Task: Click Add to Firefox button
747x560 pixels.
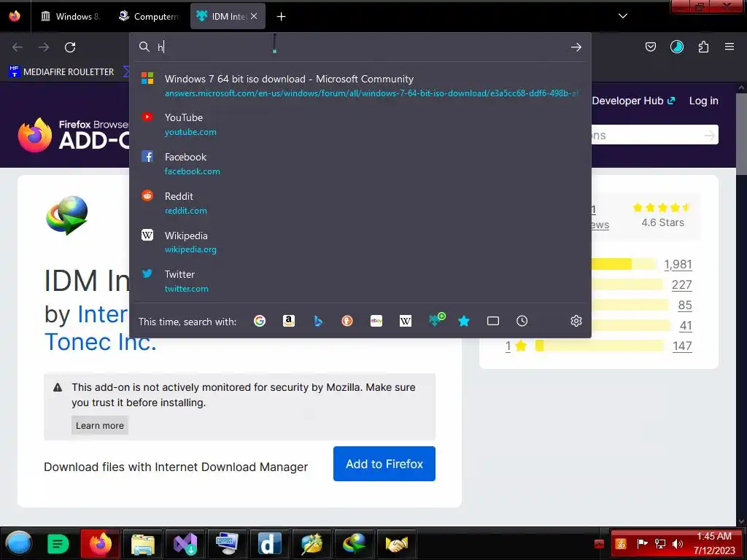Action: point(384,464)
